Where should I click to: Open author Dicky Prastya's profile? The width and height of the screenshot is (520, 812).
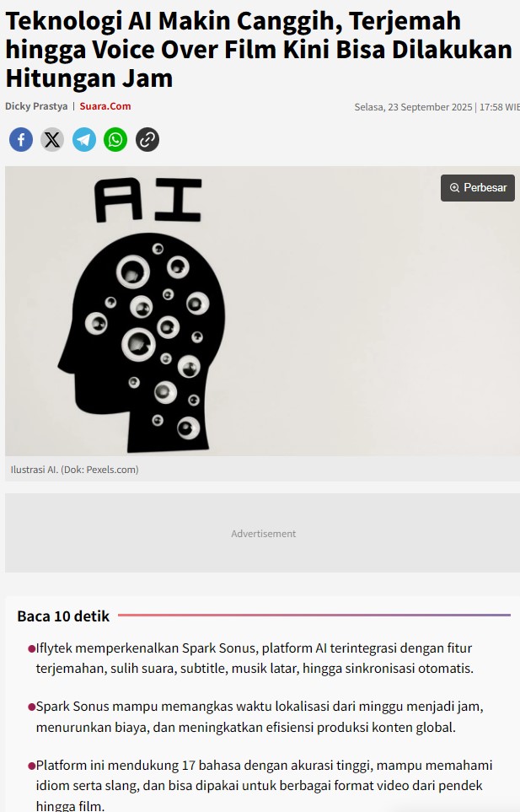(36, 106)
